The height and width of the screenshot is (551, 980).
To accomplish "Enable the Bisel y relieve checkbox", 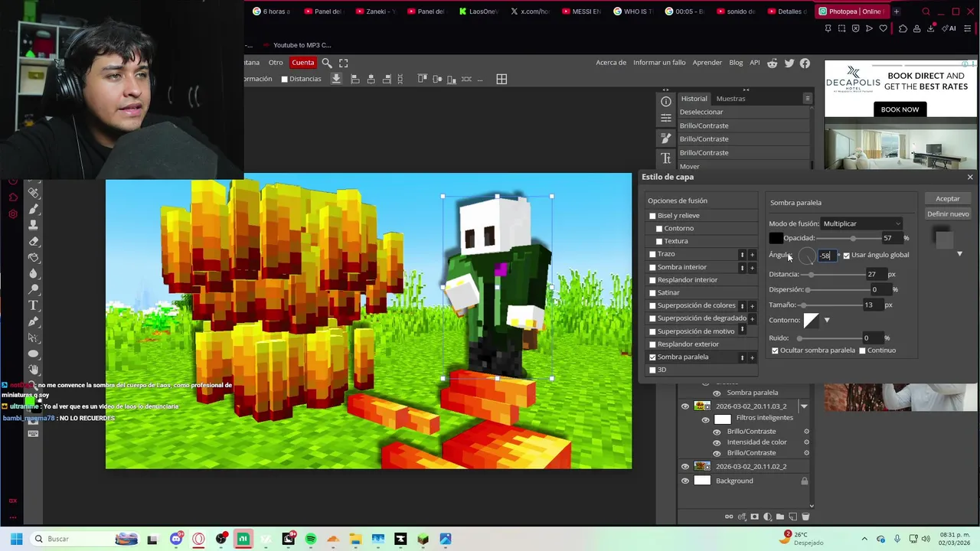I will click(652, 216).
